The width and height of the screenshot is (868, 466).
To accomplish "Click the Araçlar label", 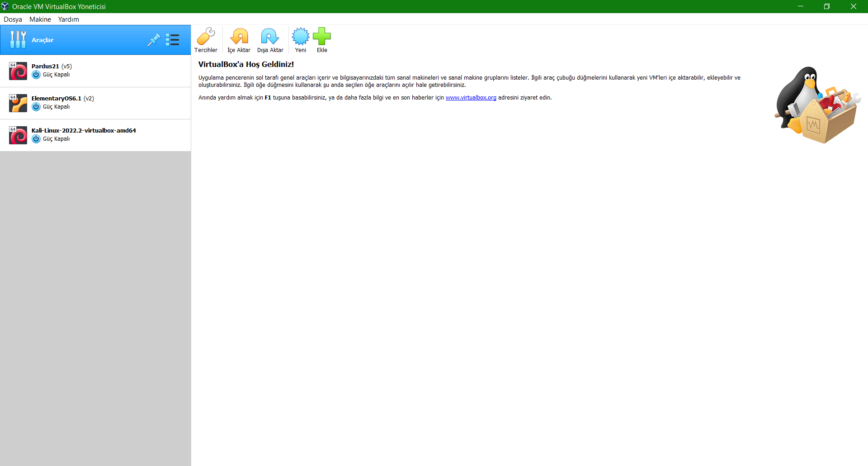I will point(42,40).
